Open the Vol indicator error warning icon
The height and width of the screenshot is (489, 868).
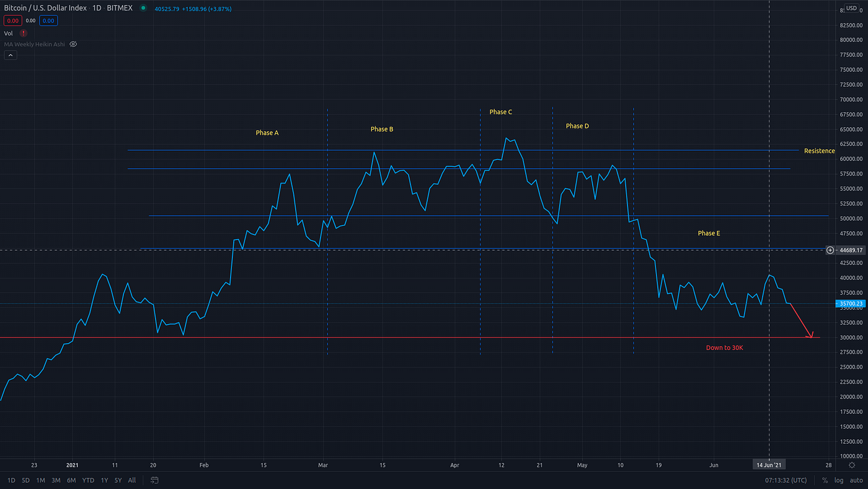pos(24,33)
